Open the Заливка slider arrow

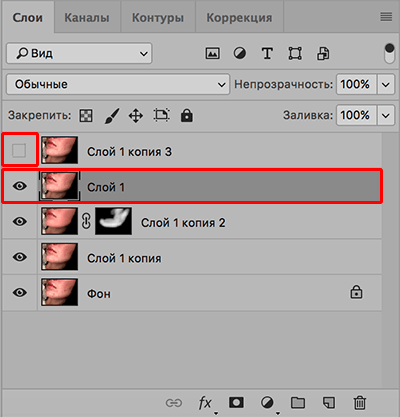pyautogui.click(x=386, y=116)
